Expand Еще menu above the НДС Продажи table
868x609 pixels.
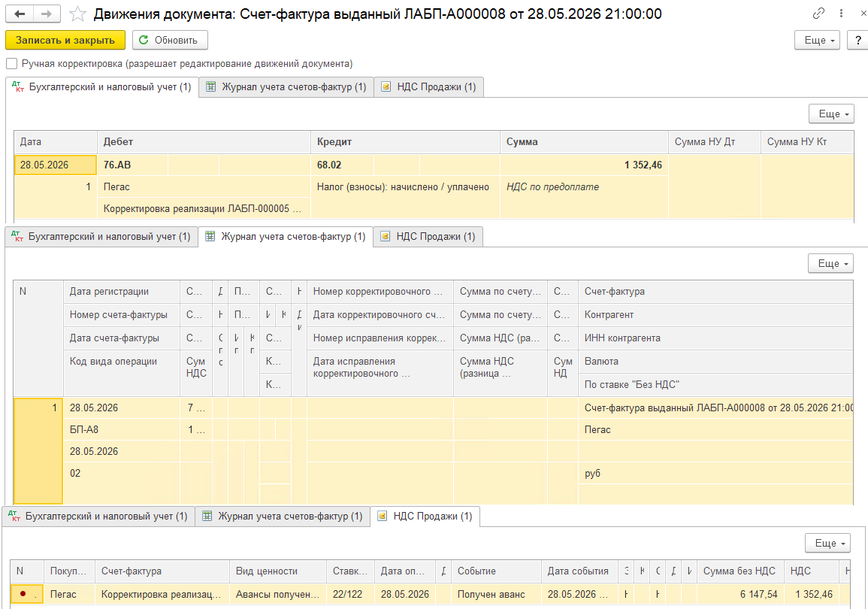(827, 543)
